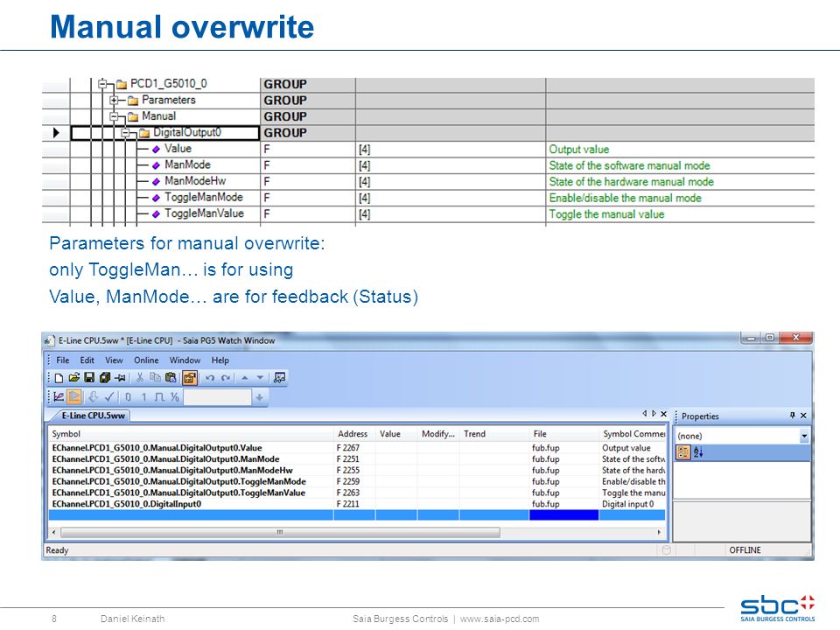Screen dimensions: 840x630
Task: Click the scroll left arrow of watch list
Action: pos(53,533)
